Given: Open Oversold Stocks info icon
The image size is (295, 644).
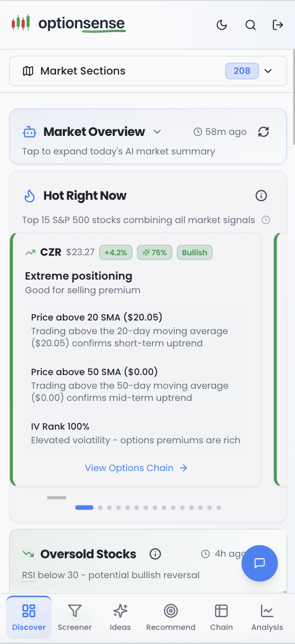Looking at the screenshot, I should pyautogui.click(x=155, y=554).
